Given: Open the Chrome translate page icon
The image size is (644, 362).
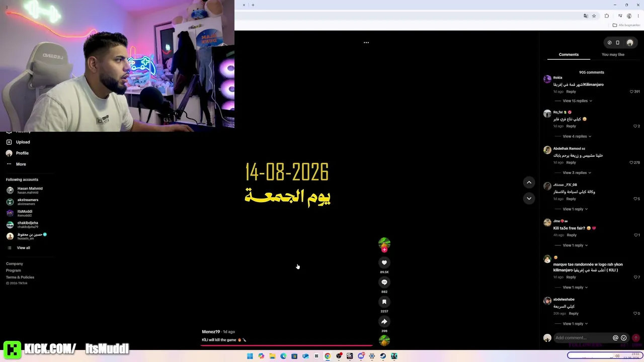Looking at the screenshot, I should (586, 16).
